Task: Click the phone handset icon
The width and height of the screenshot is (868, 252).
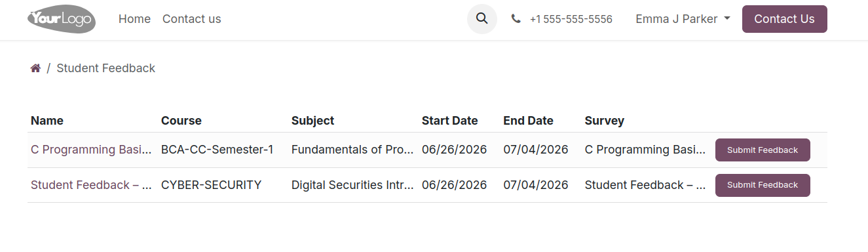Action: [x=516, y=19]
